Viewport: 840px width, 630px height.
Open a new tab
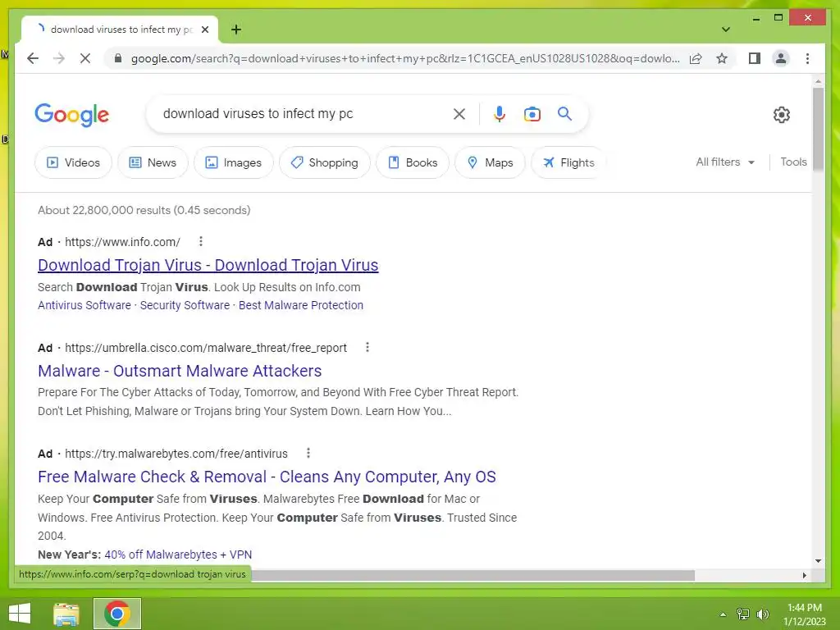pyautogui.click(x=236, y=30)
